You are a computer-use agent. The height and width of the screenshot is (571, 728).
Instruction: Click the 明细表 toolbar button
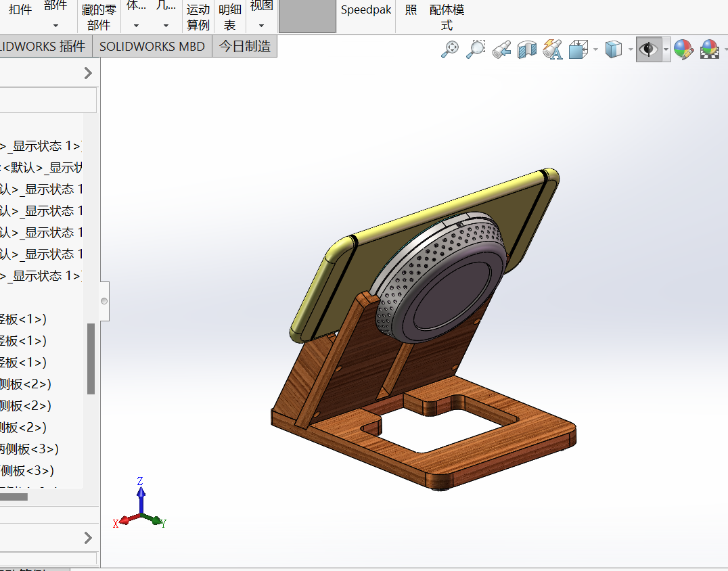(230, 17)
